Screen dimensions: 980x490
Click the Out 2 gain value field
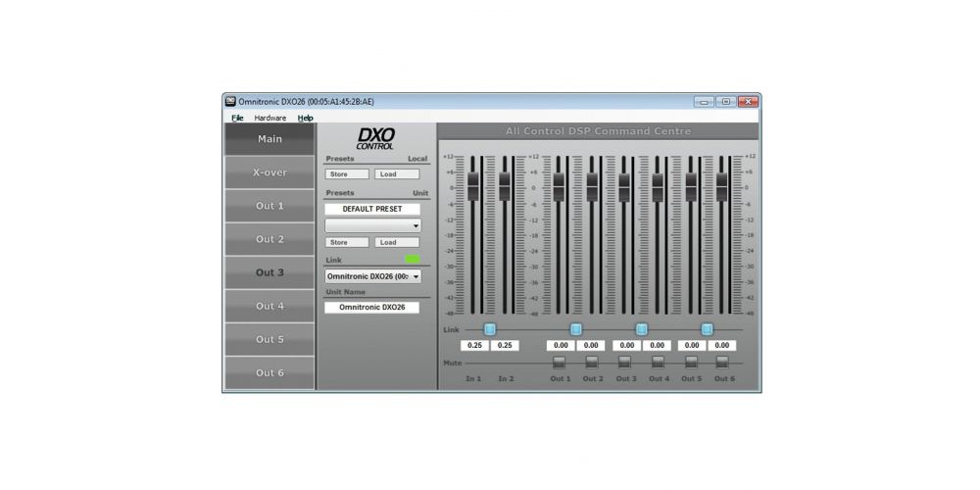pyautogui.click(x=591, y=346)
